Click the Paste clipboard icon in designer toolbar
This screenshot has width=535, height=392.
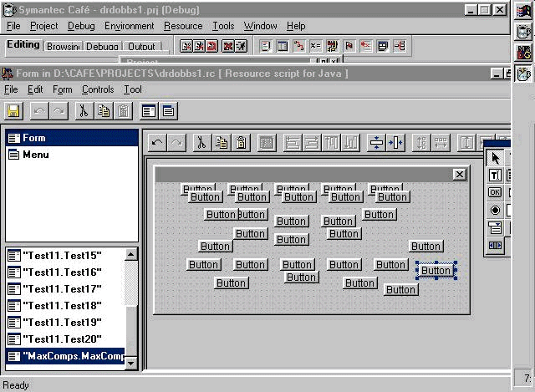tap(241, 143)
